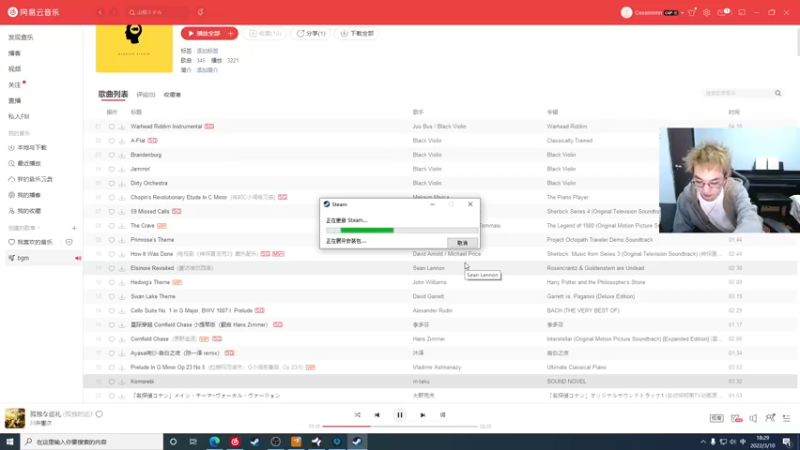This screenshot has width=800, height=450.
Task: Add all songs to queue plus icon
Action: tap(231, 33)
